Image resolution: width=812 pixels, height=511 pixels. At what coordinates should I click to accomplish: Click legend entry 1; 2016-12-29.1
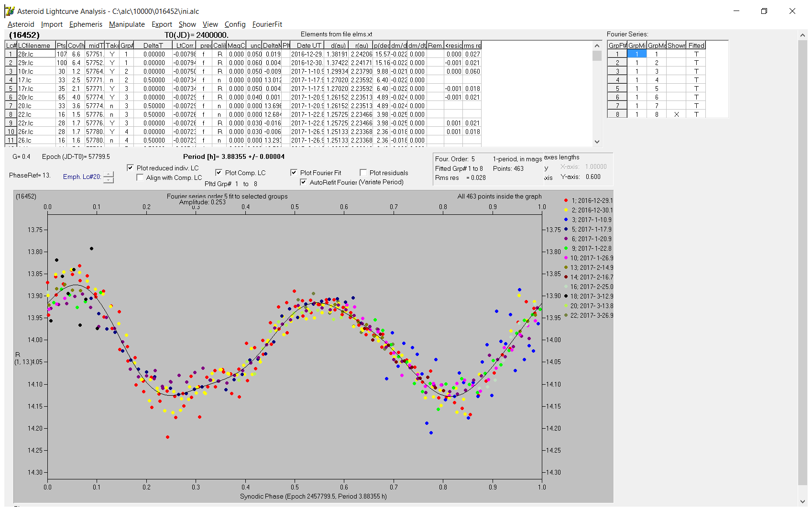(589, 200)
